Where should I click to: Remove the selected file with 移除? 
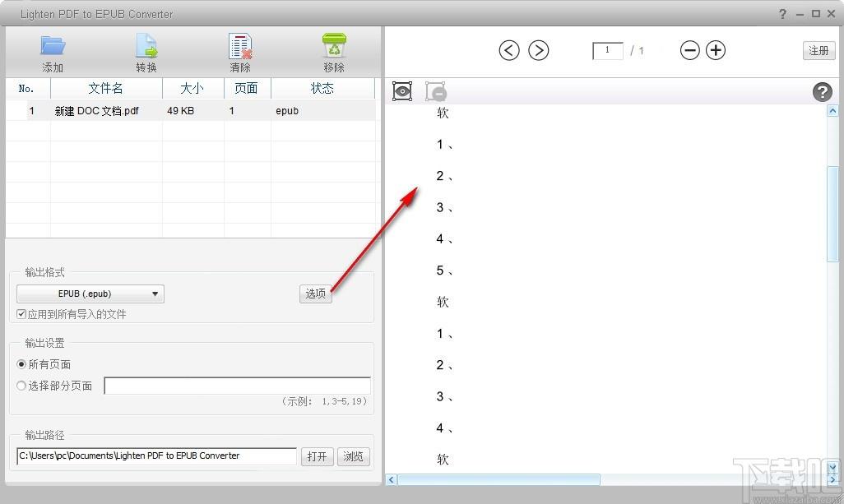pos(334,46)
